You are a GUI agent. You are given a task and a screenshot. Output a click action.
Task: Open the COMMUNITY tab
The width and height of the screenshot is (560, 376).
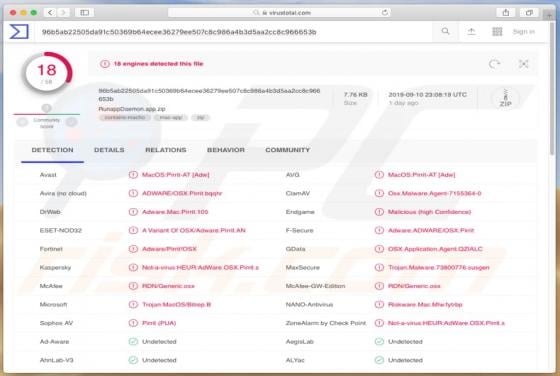pyautogui.click(x=288, y=150)
